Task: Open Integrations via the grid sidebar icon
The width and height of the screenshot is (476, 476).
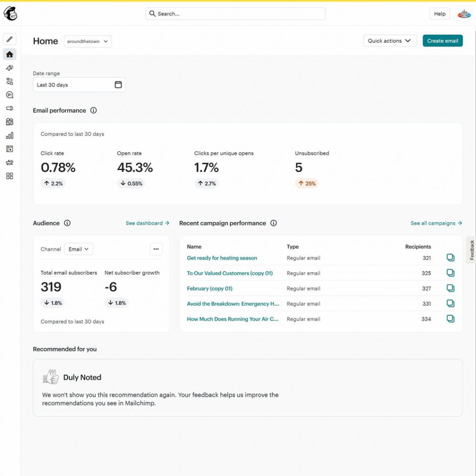Action: (x=9, y=176)
